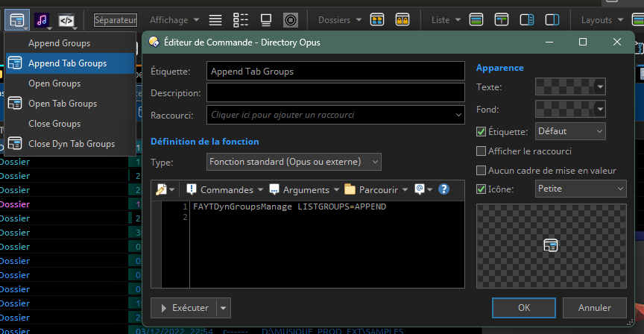Click the orange grid icon next to Dossiers

coord(377,19)
